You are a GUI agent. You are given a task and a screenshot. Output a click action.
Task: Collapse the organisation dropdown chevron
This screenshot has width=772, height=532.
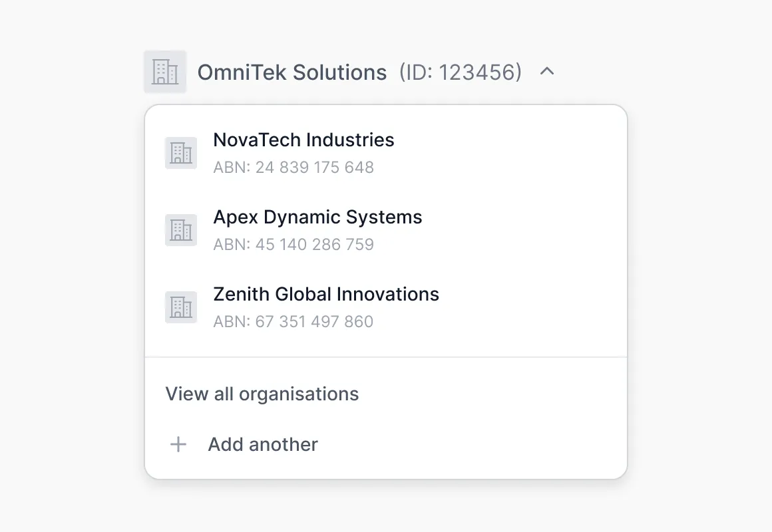[547, 72]
